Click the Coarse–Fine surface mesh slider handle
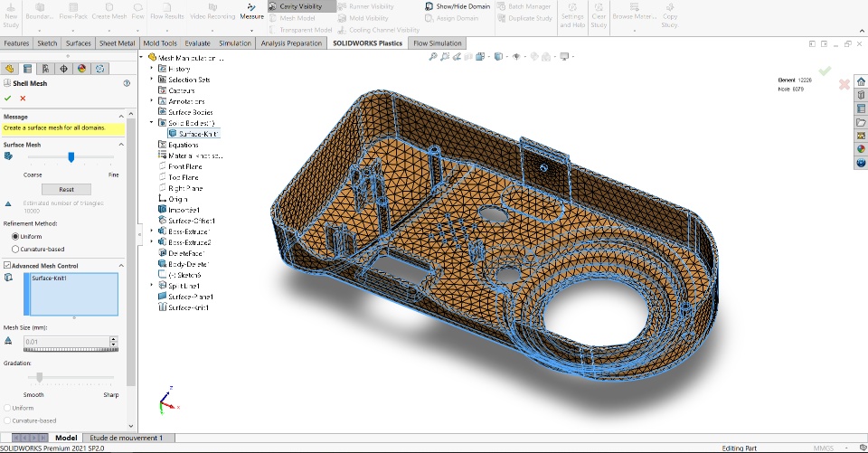 71,156
